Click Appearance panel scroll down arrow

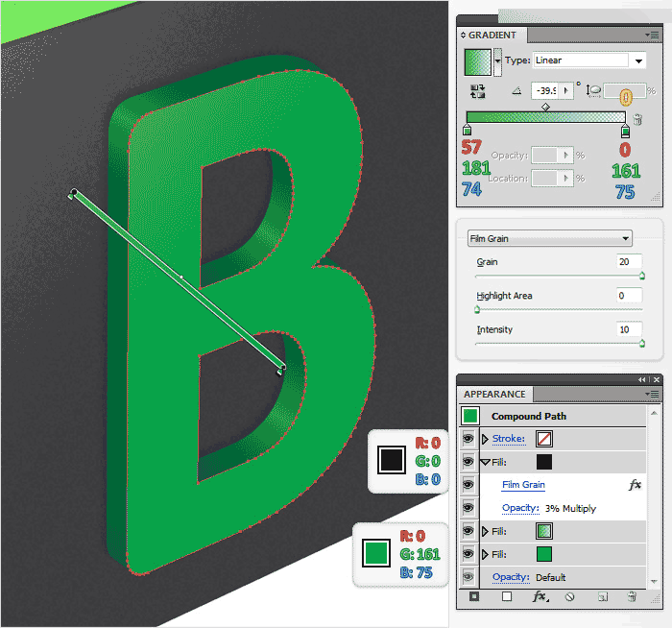point(654,581)
